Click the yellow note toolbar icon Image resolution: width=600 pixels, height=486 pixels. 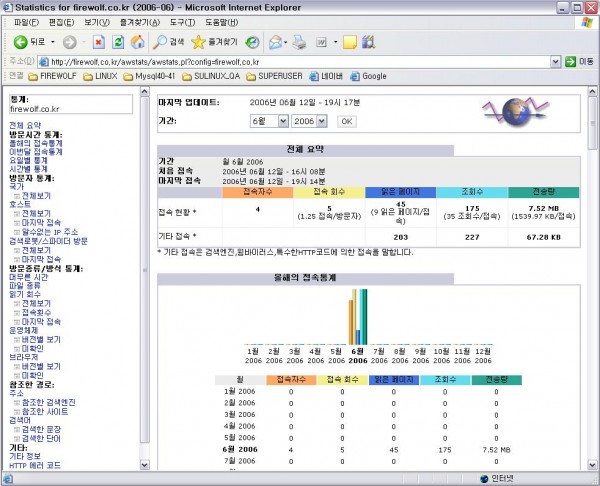(x=350, y=42)
